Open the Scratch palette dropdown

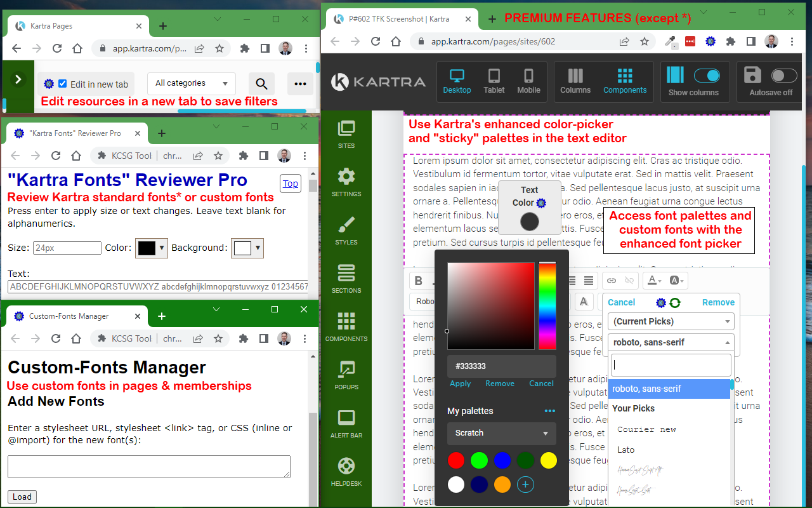coord(501,433)
